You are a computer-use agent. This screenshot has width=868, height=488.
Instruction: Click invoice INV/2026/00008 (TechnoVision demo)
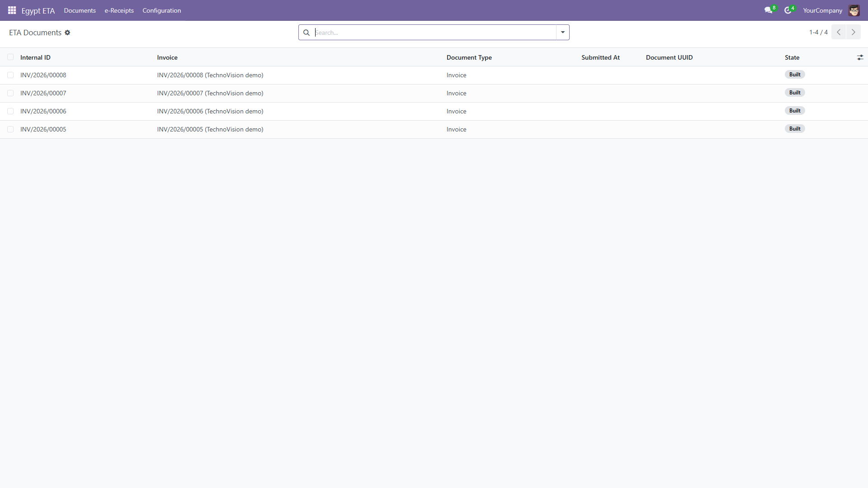click(x=210, y=75)
